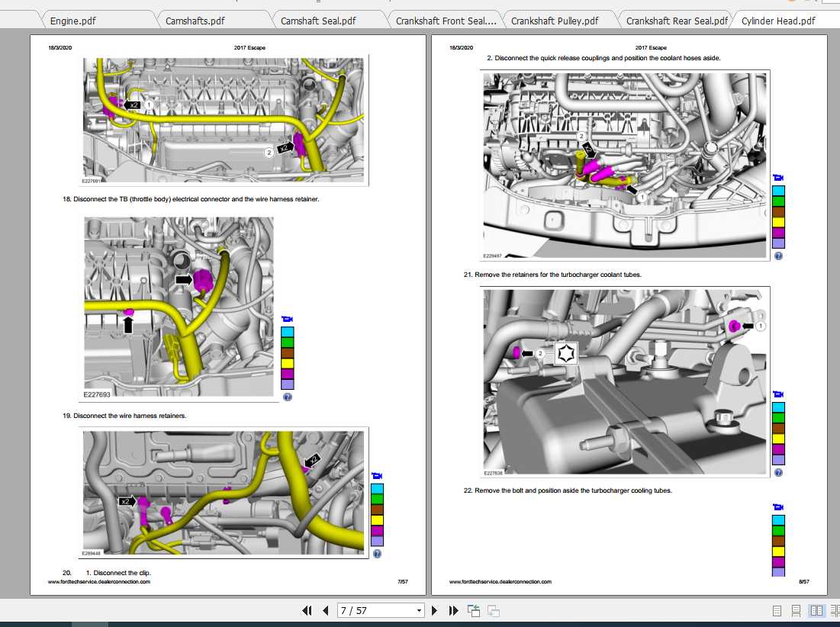Advance to the next page
The image size is (840, 627).
pos(434,610)
